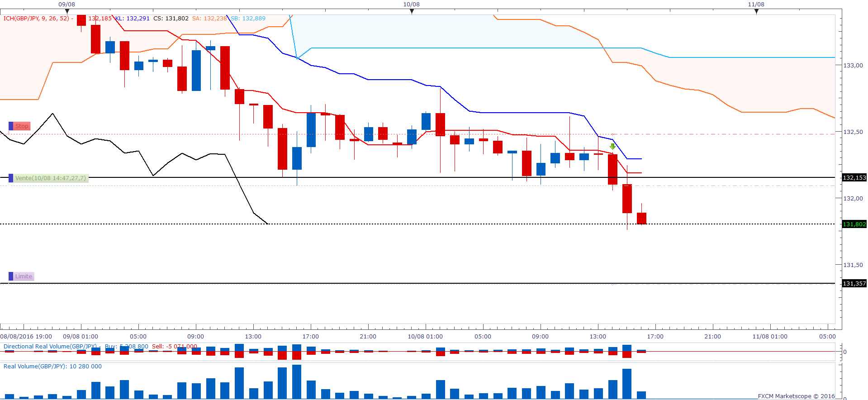Click the 132,50 price axis label
This screenshot has height=400, width=868.
point(853,132)
